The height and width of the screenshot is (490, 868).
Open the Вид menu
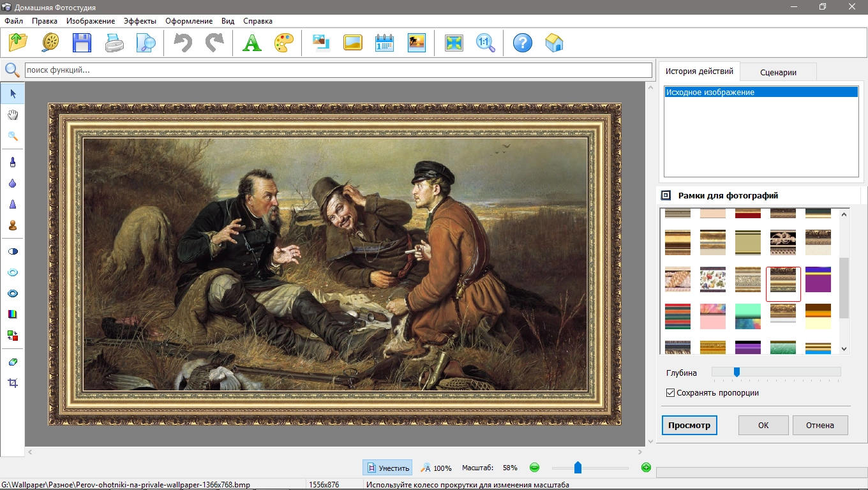[228, 21]
